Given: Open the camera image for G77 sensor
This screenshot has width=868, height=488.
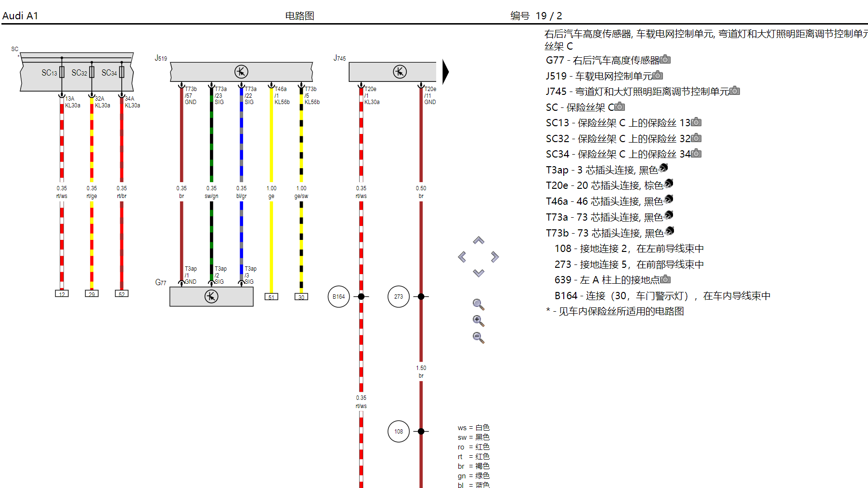Looking at the screenshot, I should coord(665,60).
